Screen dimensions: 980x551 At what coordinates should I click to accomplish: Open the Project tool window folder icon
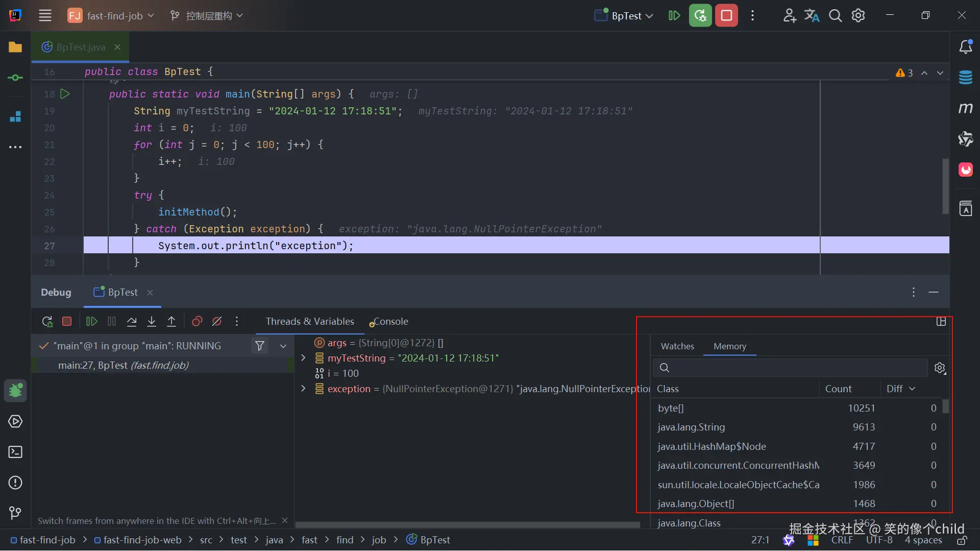[15, 47]
